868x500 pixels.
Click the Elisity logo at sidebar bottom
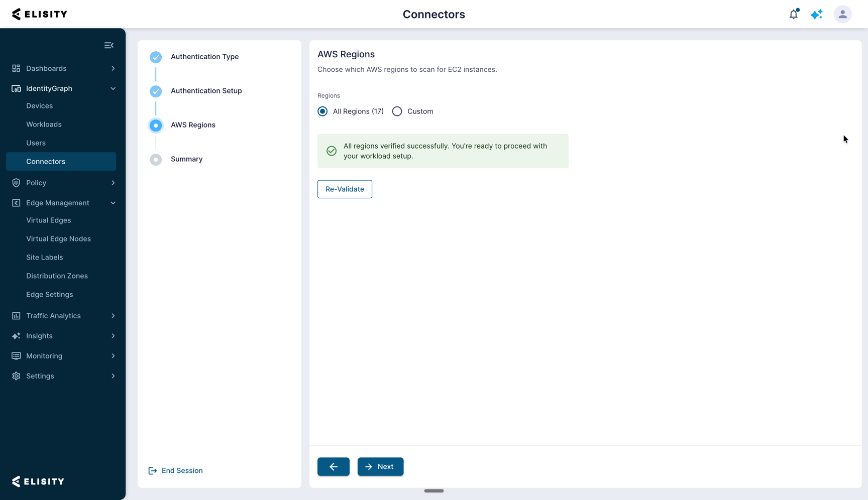point(38,481)
